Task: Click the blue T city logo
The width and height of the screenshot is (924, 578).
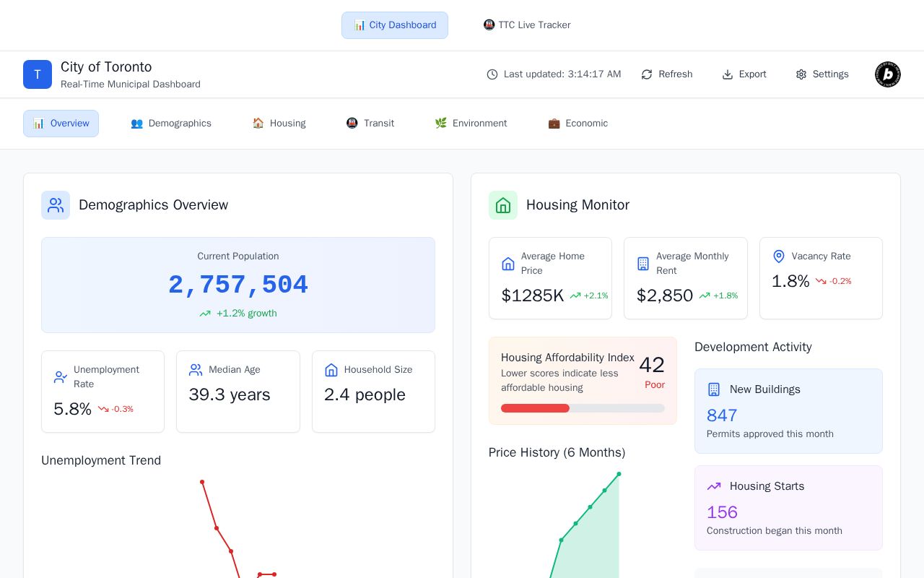Action: (x=38, y=74)
